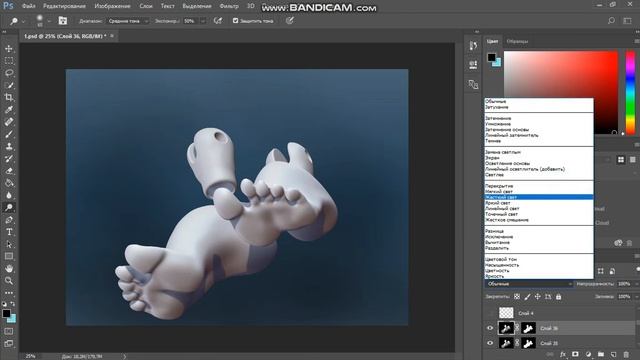640x360 pixels.
Task: Open Диапазон Средние тона dropdown
Action: click(x=127, y=21)
